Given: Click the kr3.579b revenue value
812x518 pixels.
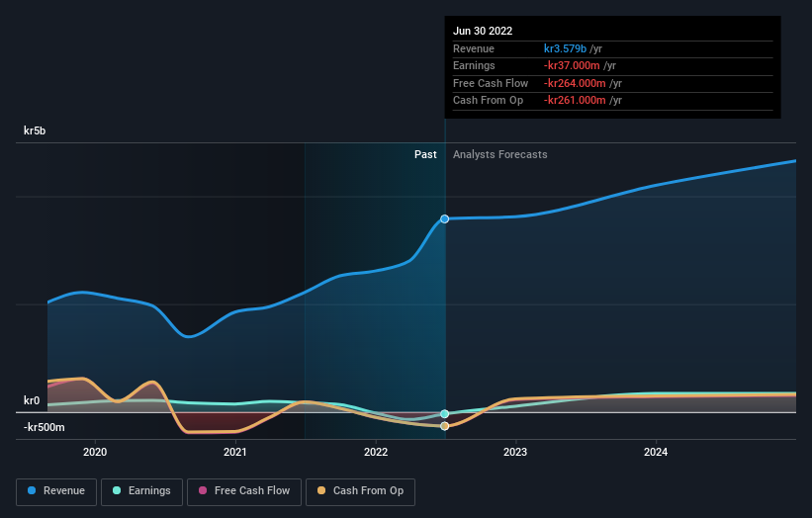Looking at the screenshot, I should point(565,48).
